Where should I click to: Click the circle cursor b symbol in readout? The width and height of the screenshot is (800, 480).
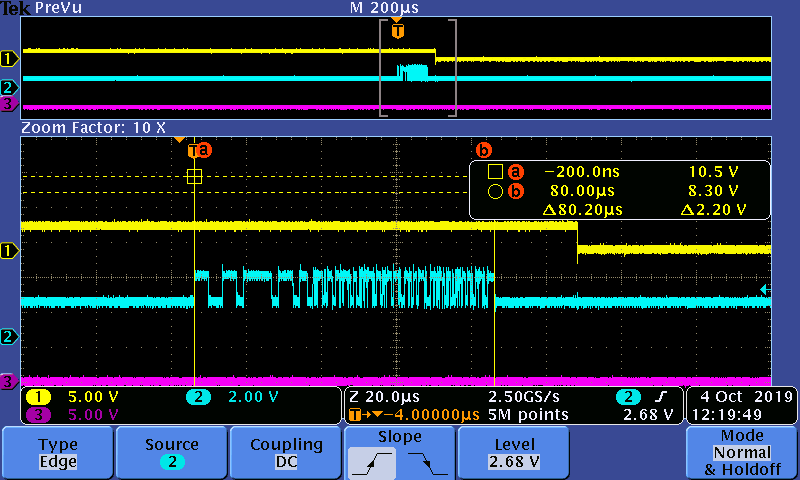point(495,190)
